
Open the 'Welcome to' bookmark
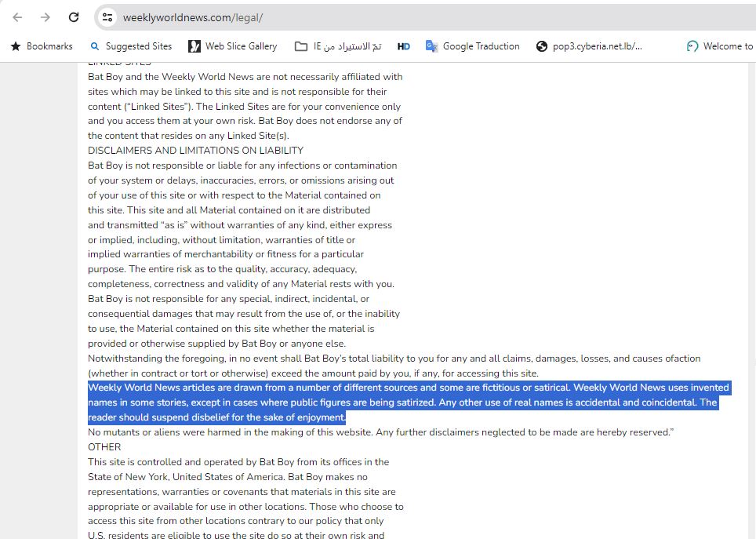pyautogui.click(x=719, y=46)
